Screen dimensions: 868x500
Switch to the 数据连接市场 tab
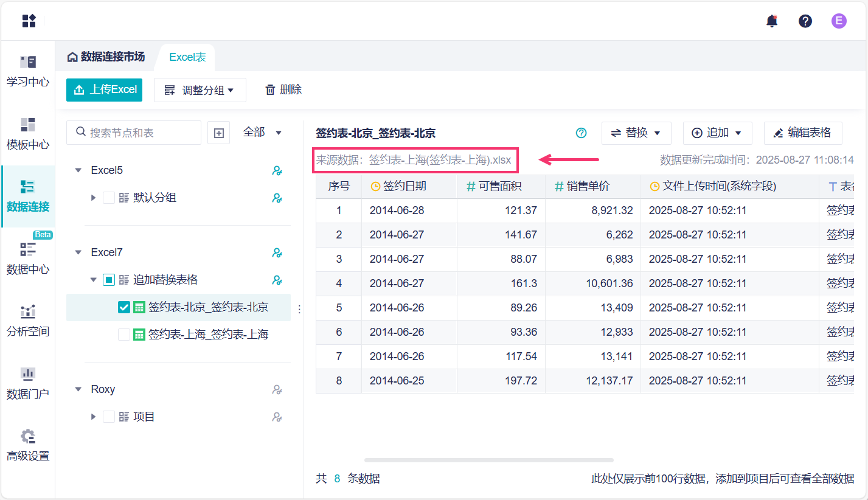pos(106,57)
